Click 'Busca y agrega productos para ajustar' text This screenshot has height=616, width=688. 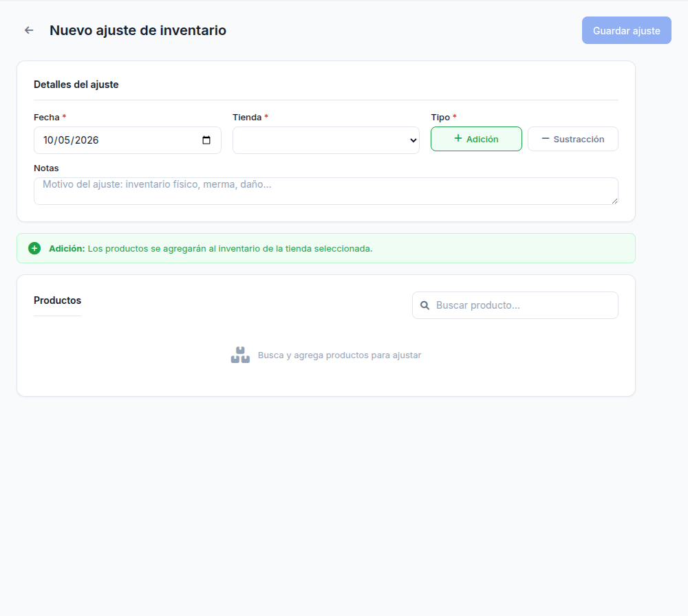click(x=339, y=355)
